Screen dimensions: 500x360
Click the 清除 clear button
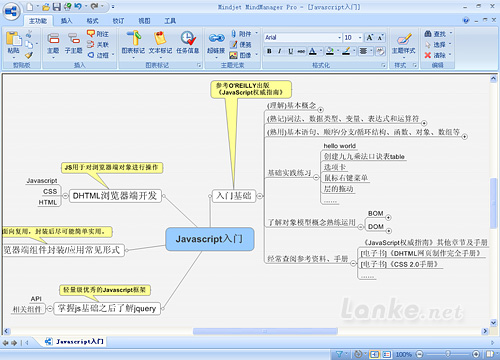pyautogui.click(x=436, y=55)
